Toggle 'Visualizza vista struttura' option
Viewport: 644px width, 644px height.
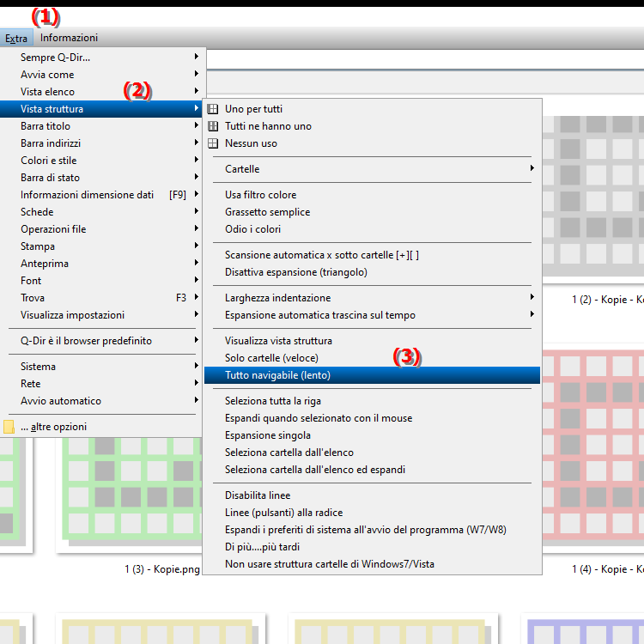(x=372, y=341)
